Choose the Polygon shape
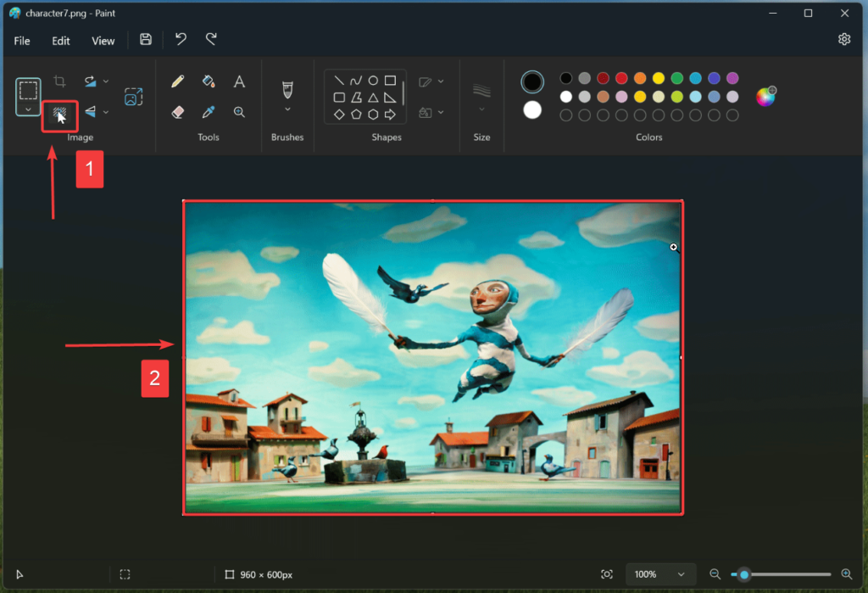The width and height of the screenshot is (868, 593). pyautogui.click(x=356, y=98)
